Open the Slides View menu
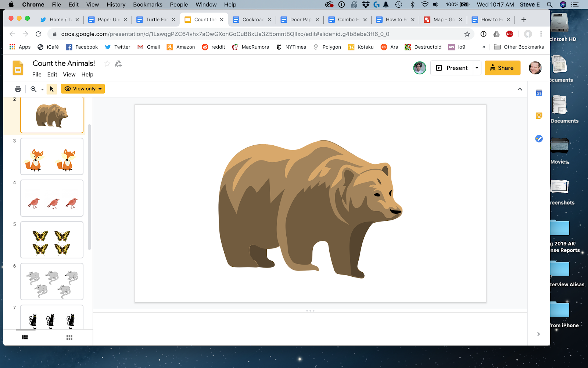This screenshot has height=368, width=588. click(x=69, y=74)
